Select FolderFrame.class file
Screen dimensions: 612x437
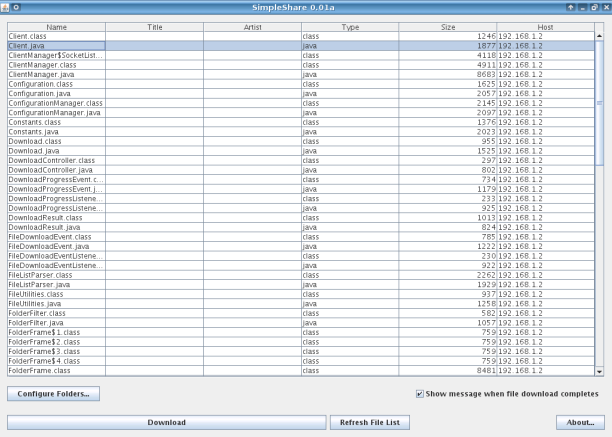[x=39, y=371]
